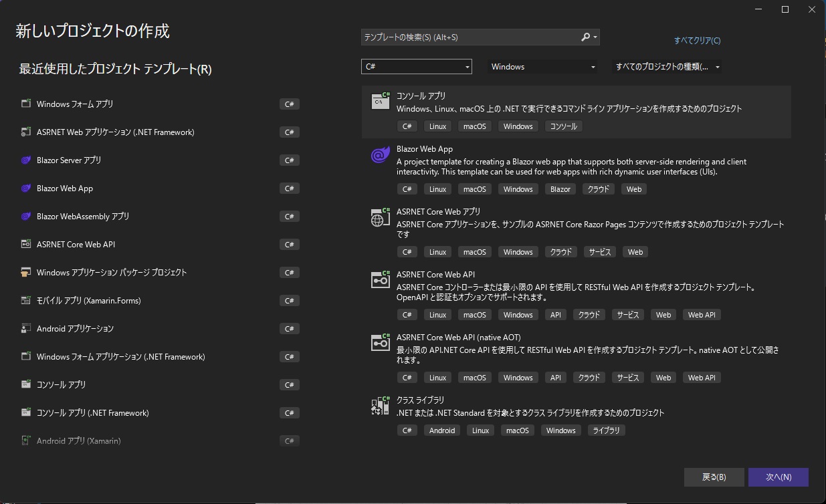Click the クラス ライブラリ description text
The height and width of the screenshot is (504, 826).
click(530, 412)
